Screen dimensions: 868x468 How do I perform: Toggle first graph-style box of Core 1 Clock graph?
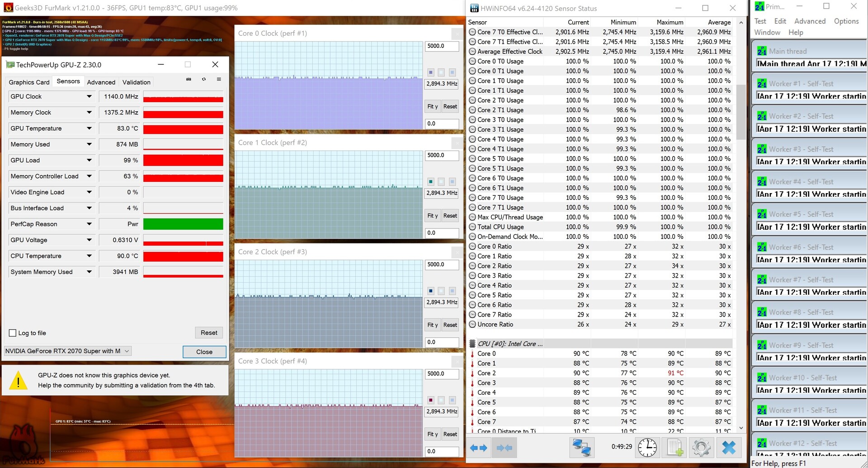click(x=431, y=182)
